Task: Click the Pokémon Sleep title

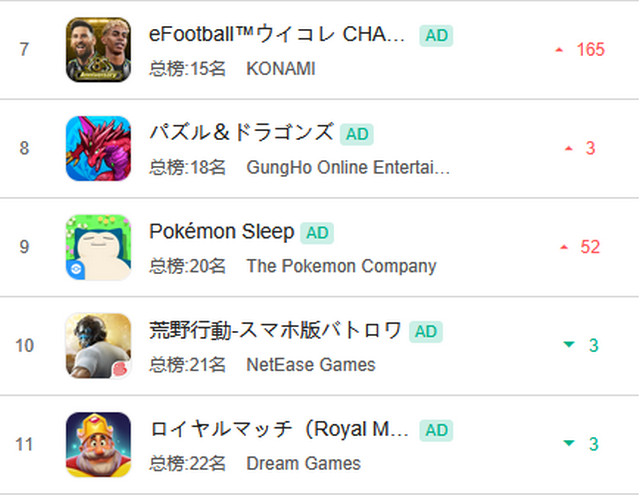Action: tap(222, 233)
